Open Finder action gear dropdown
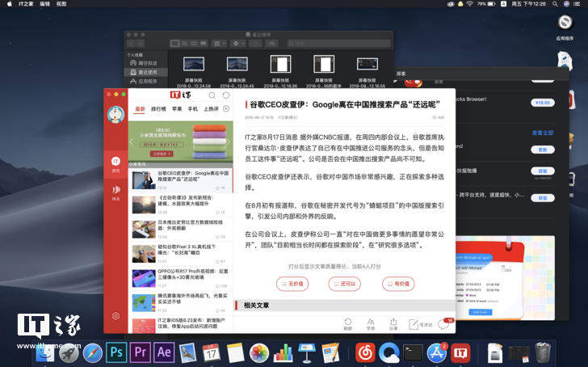Viewport: 588px width, 367px height. click(238, 44)
